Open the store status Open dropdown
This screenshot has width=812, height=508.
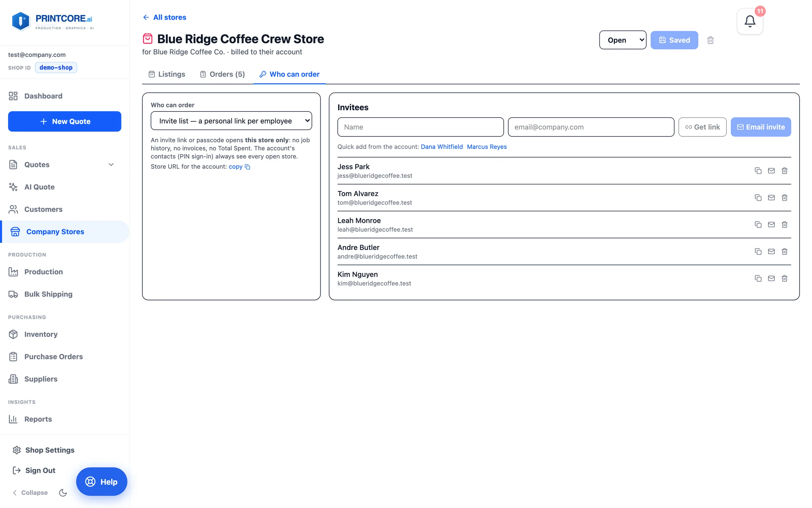pos(623,40)
